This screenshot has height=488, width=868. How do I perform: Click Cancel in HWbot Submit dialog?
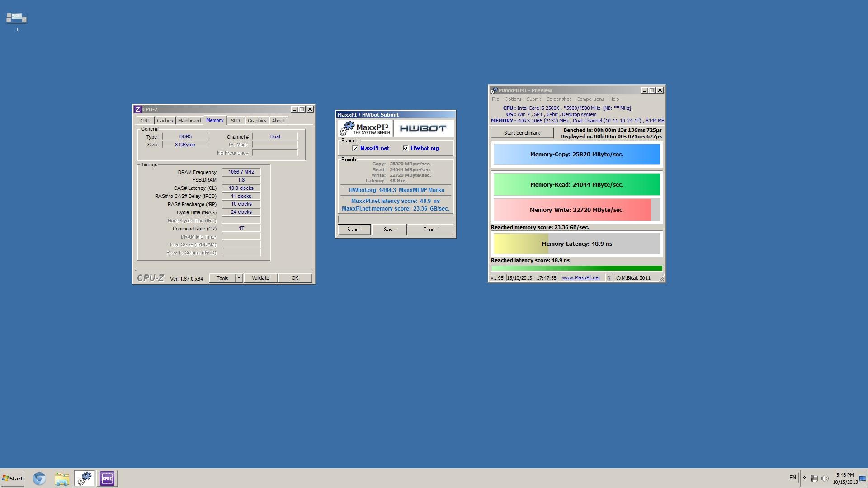pyautogui.click(x=430, y=230)
